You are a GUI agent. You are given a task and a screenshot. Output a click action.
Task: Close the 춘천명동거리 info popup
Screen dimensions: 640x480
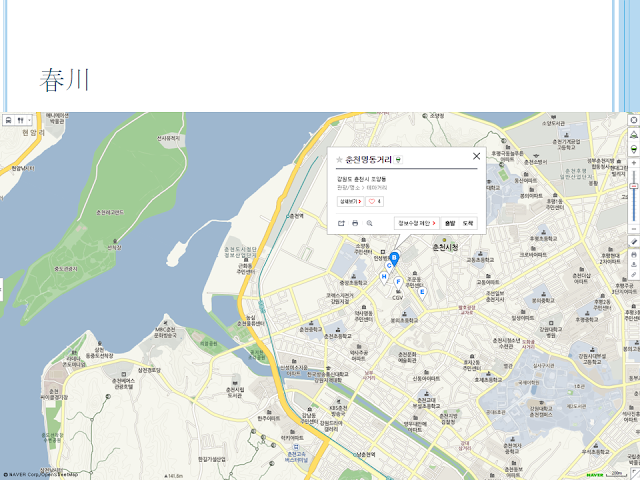(476, 156)
